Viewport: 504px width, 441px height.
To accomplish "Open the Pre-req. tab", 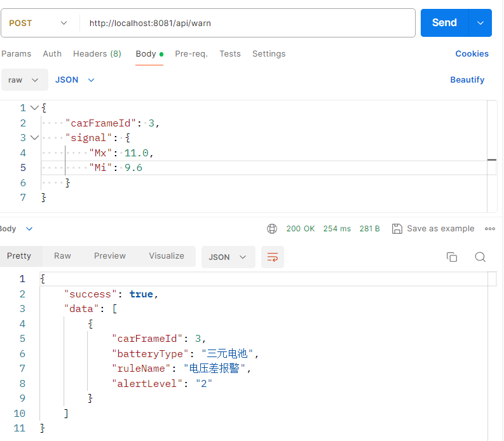I will point(191,53).
